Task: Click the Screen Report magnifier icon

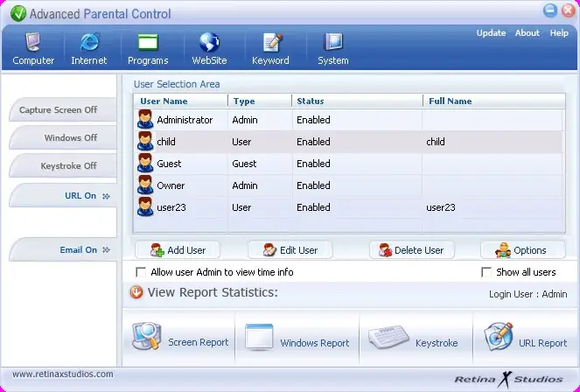Action: click(x=147, y=336)
